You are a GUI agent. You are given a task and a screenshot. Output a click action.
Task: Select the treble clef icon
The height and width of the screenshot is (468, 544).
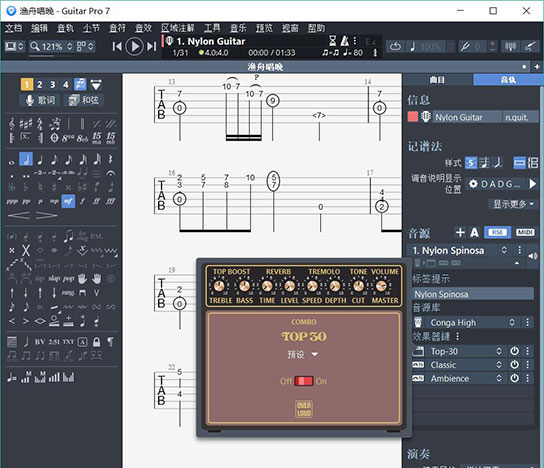point(12,124)
